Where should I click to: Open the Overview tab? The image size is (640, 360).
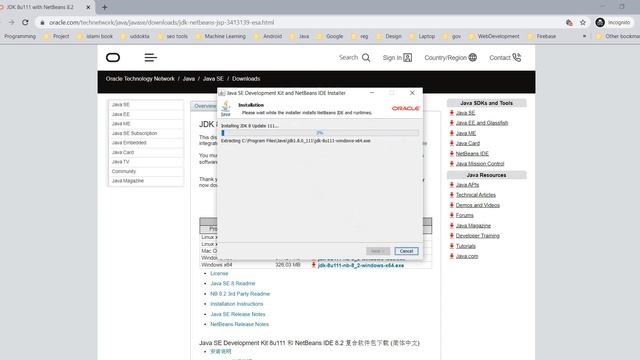[x=204, y=106]
